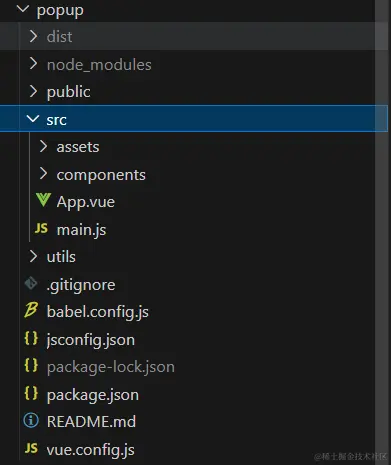Click the JS icon beside vue.config.js
The height and width of the screenshot is (465, 391).
(x=31, y=448)
